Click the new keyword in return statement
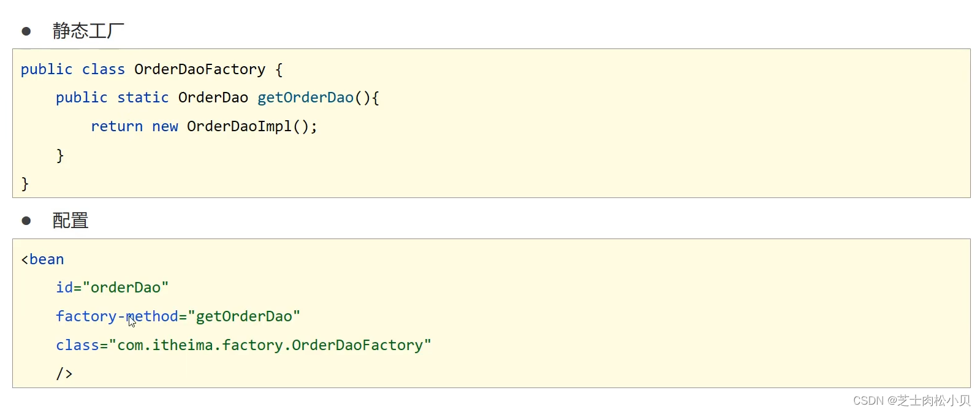This screenshot has height=412, width=980. [165, 127]
